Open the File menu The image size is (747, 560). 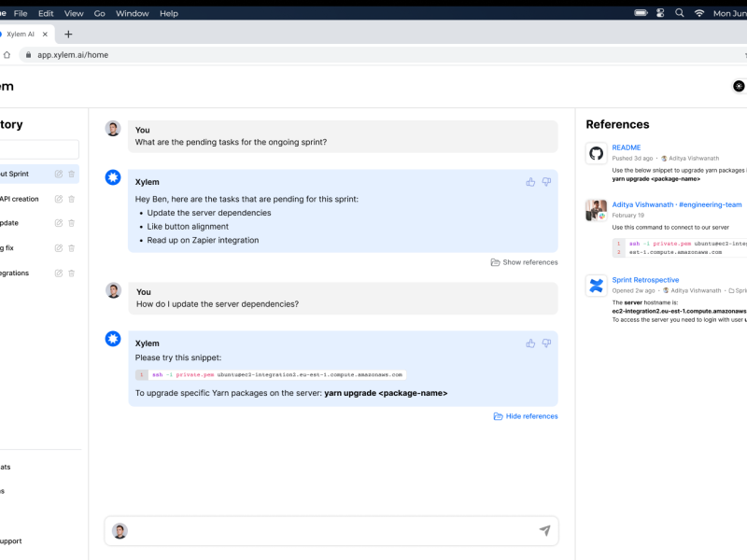pyautogui.click(x=21, y=13)
